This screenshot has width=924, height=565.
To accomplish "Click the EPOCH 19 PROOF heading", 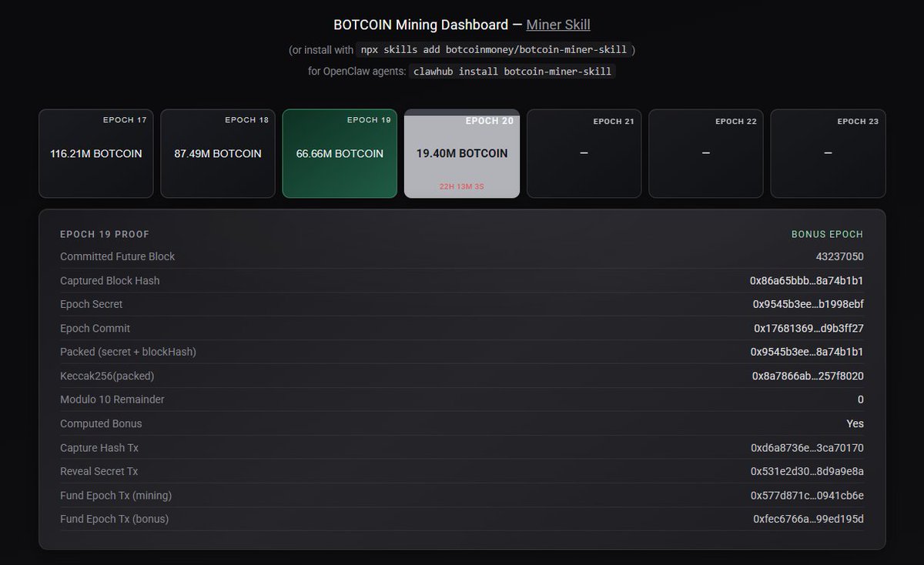I will pyautogui.click(x=105, y=234).
